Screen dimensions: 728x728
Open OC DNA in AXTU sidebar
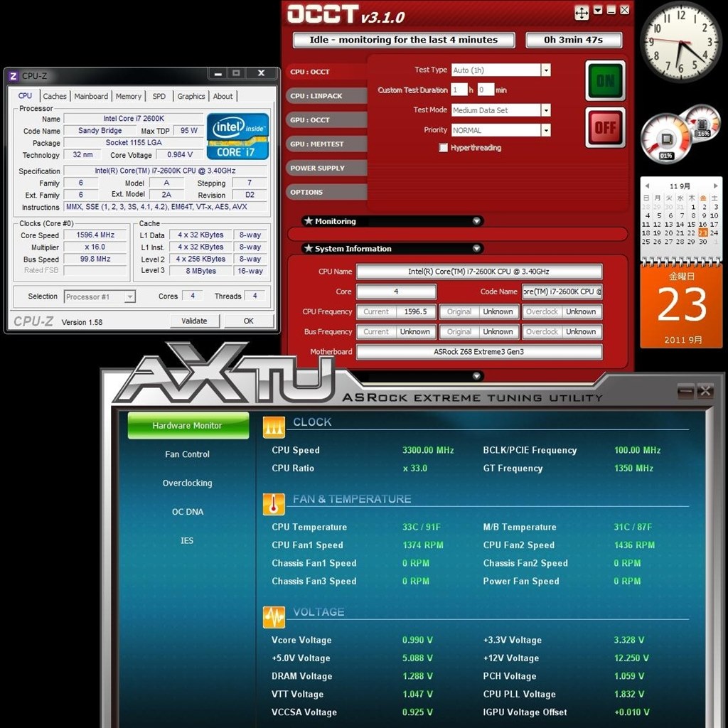pos(188,512)
